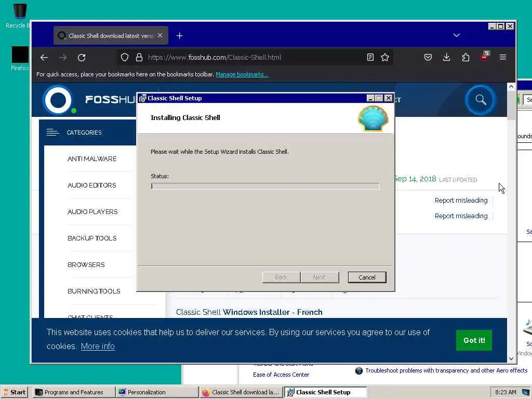Viewport: 532px width, 399px height.
Task: Click the Firefox back arrow
Action: click(44, 57)
